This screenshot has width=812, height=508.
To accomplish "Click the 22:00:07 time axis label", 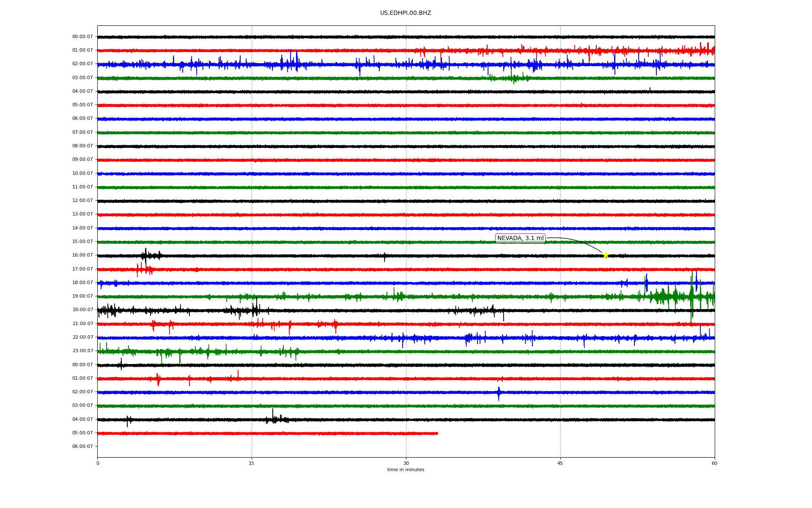I will [x=82, y=337].
